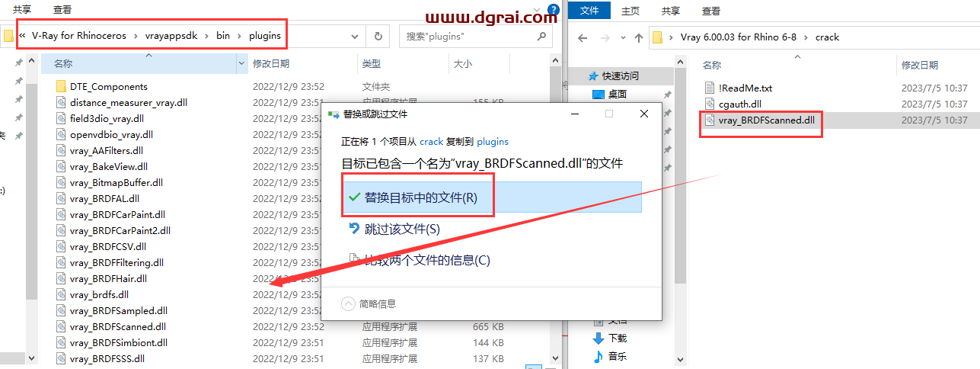Select vray_BRDFHair.dll file icon
The height and width of the screenshot is (369, 980).
(x=62, y=278)
